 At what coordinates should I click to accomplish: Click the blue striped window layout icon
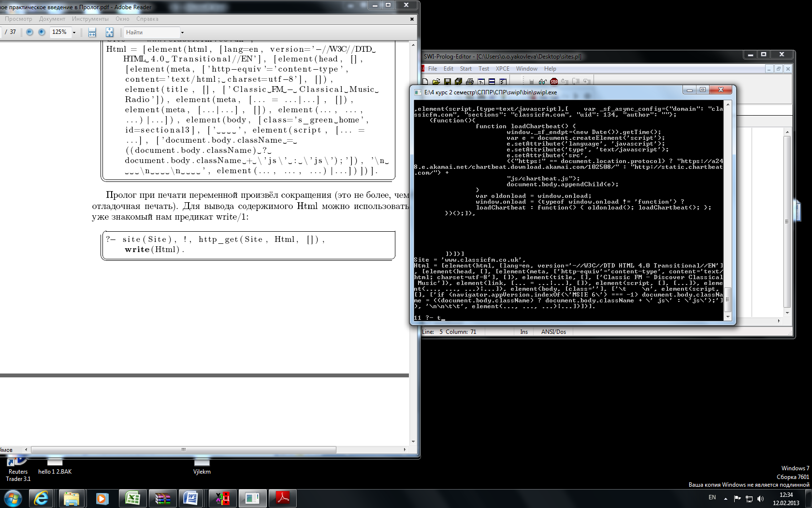[492, 82]
